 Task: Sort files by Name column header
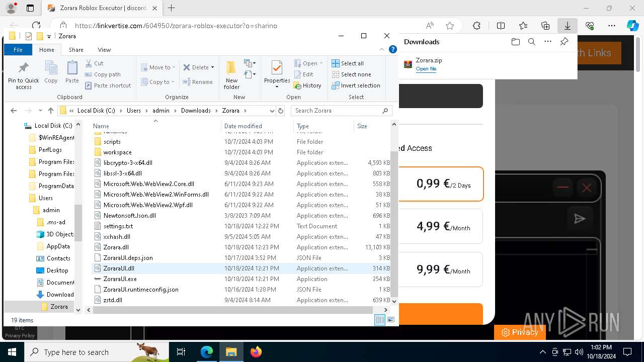pos(156,126)
